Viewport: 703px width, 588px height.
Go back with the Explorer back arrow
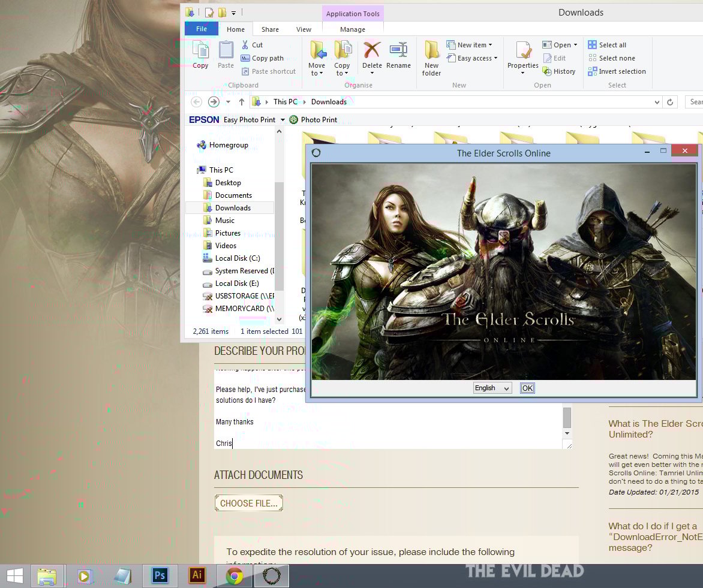point(196,102)
